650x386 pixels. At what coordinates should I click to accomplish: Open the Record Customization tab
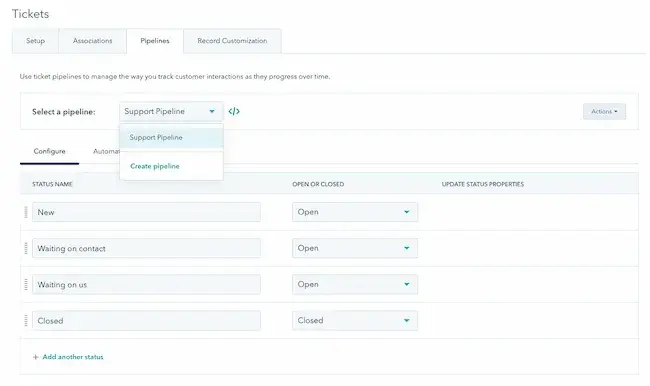(232, 41)
